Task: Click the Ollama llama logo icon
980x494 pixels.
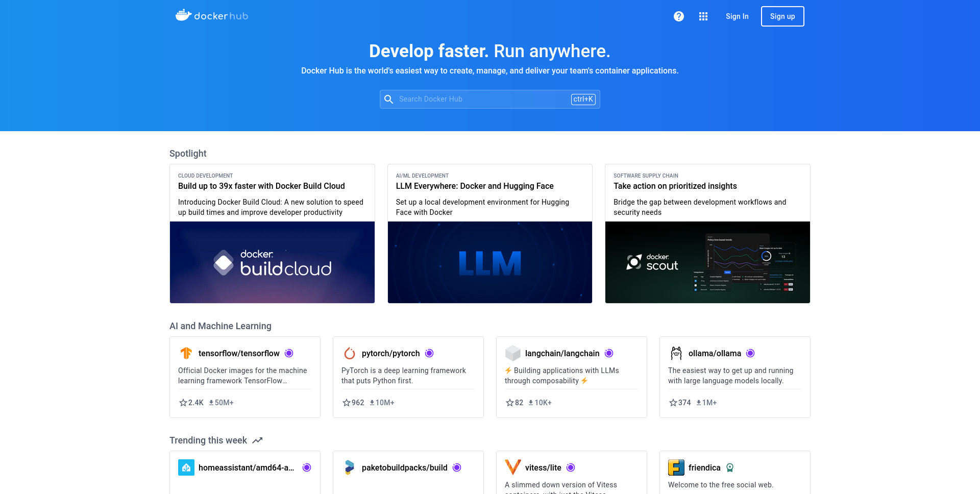Action: tap(676, 353)
